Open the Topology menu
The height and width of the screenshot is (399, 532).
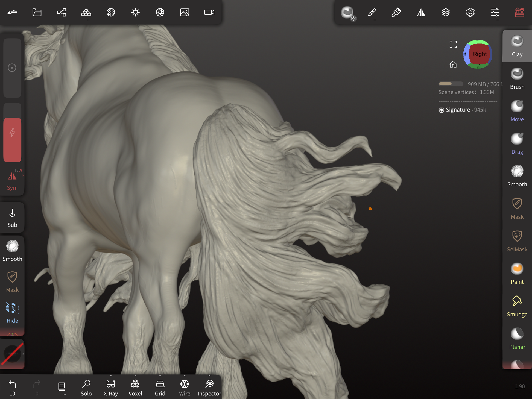tap(86, 12)
